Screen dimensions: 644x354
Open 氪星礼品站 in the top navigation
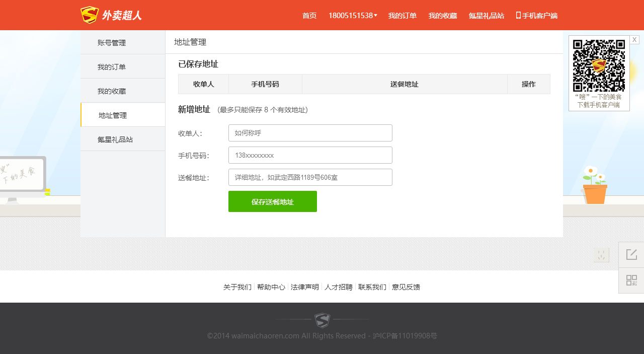487,16
